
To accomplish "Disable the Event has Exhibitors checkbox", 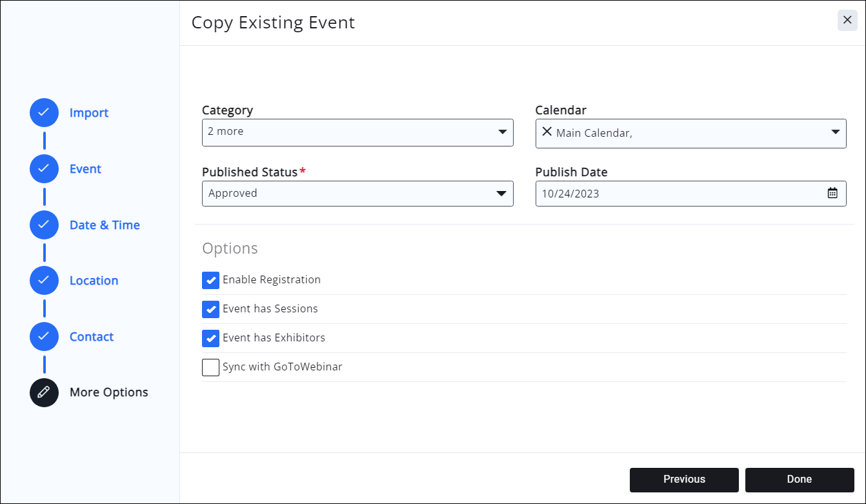I will click(210, 338).
